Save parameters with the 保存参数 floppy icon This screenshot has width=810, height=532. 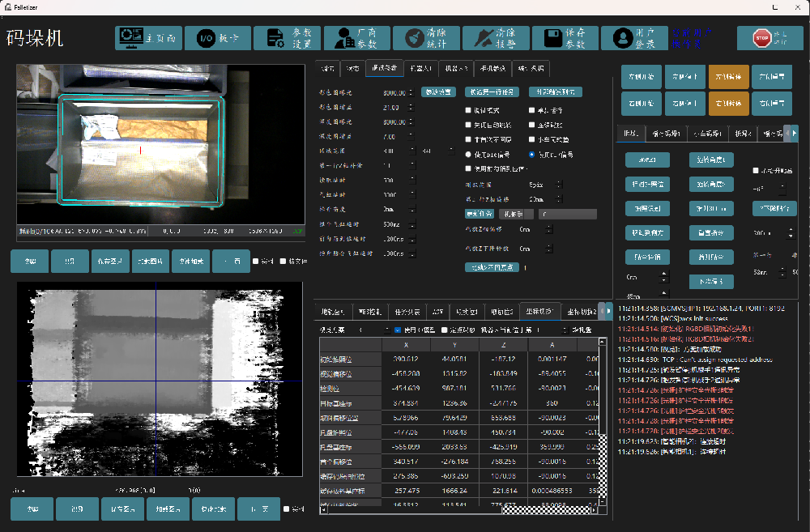(554, 38)
